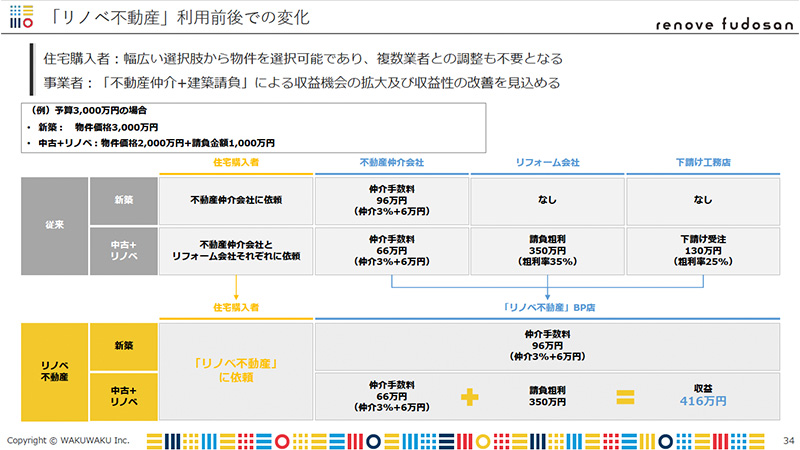This screenshot has height=450, width=800.
Task: Click the blue 416万円 revenue figure
Action: click(703, 402)
